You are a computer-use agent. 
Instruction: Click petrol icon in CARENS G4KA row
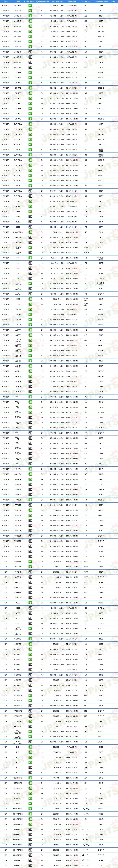click(30, 567)
